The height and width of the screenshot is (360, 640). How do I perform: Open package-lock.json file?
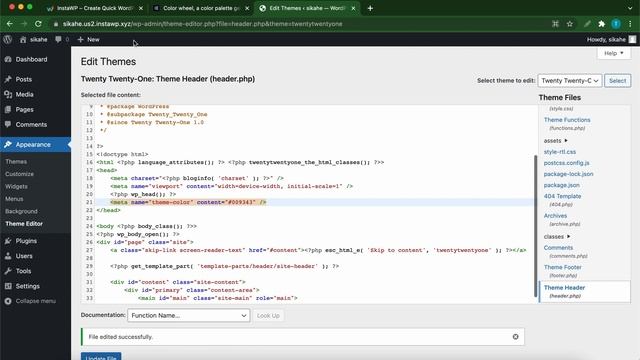(x=568, y=174)
